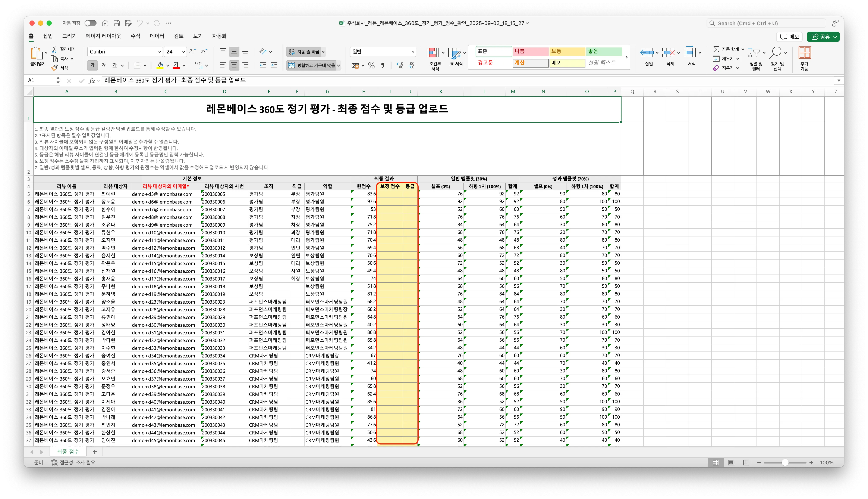Screen dimensions: 868x499
Task: Click the borders icon
Action: 137,65
